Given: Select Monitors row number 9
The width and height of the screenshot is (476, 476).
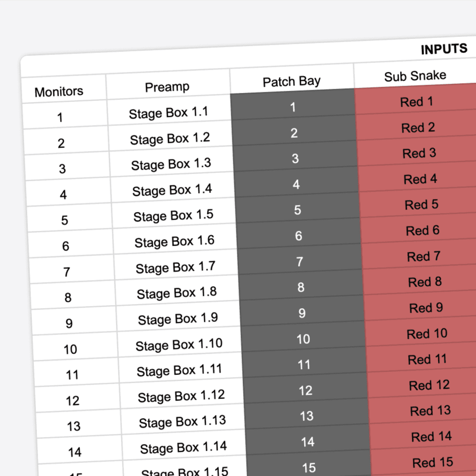Looking at the screenshot, I should click(x=69, y=324).
